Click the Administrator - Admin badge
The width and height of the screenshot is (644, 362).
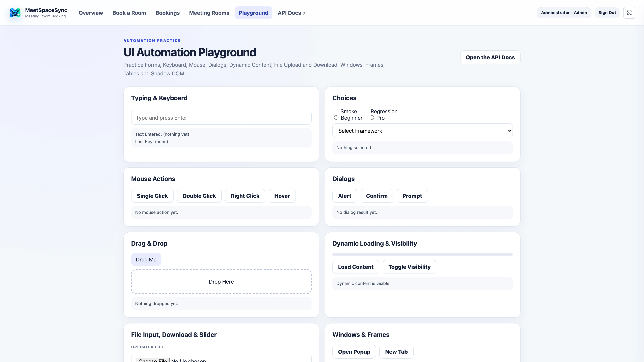(x=564, y=13)
